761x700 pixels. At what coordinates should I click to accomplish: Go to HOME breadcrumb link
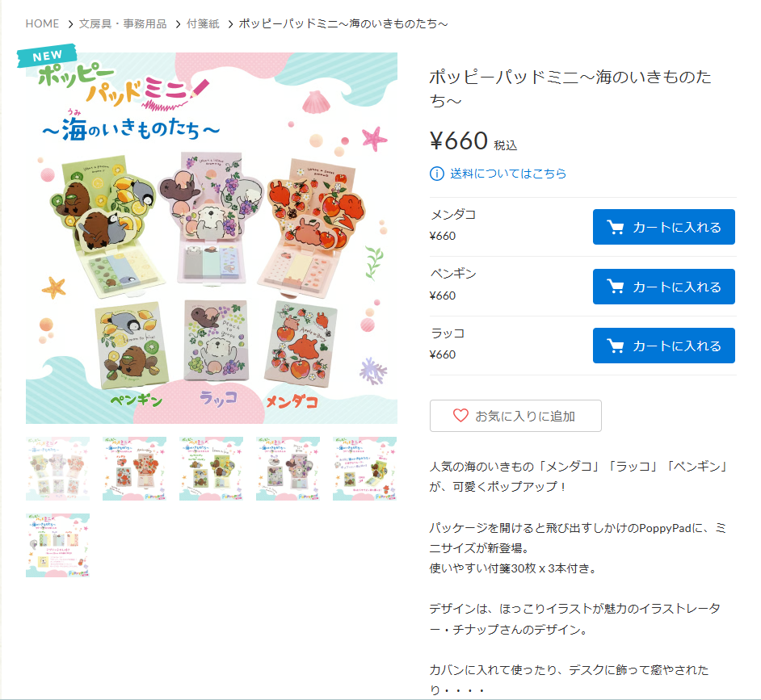(x=42, y=23)
